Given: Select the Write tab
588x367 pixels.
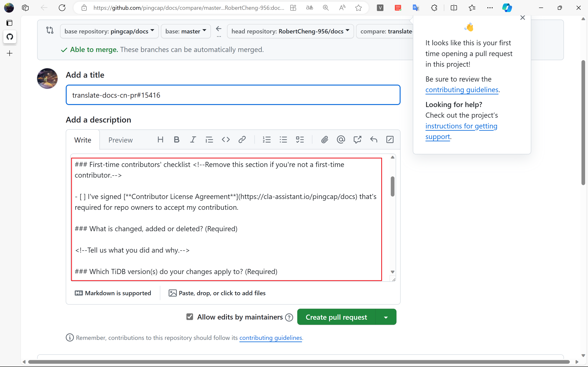Looking at the screenshot, I should tap(83, 140).
